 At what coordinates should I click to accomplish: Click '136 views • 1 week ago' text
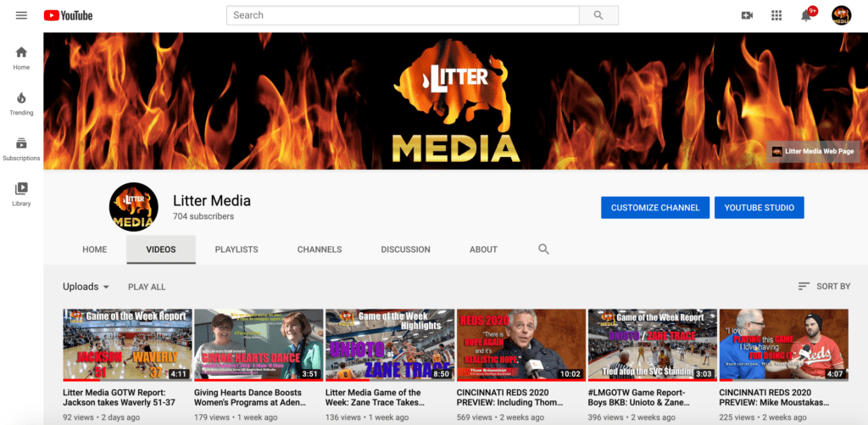coord(367,417)
